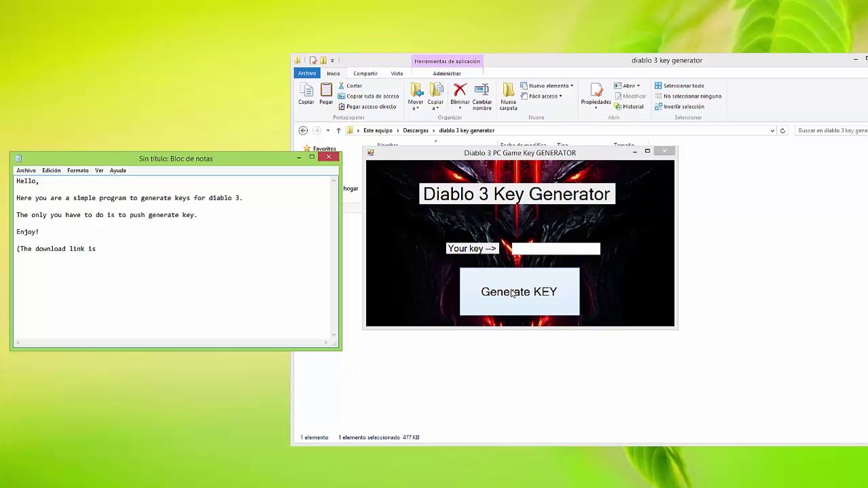
Task: Click Notepad's vertical scrollbar up arrow
Action: pos(334,180)
